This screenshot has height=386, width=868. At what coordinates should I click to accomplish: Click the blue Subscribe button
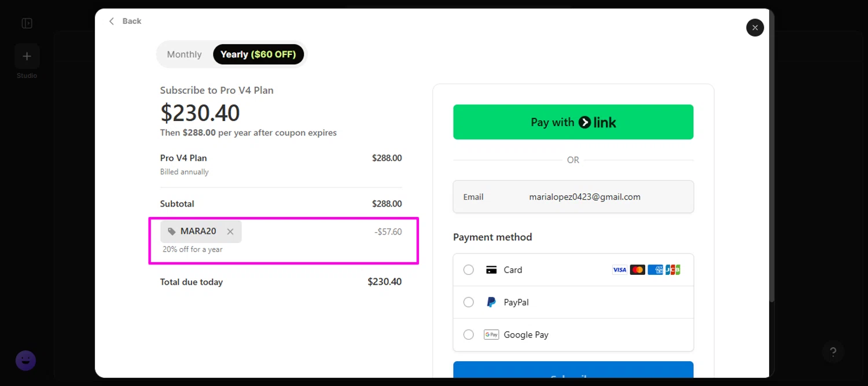(573, 370)
